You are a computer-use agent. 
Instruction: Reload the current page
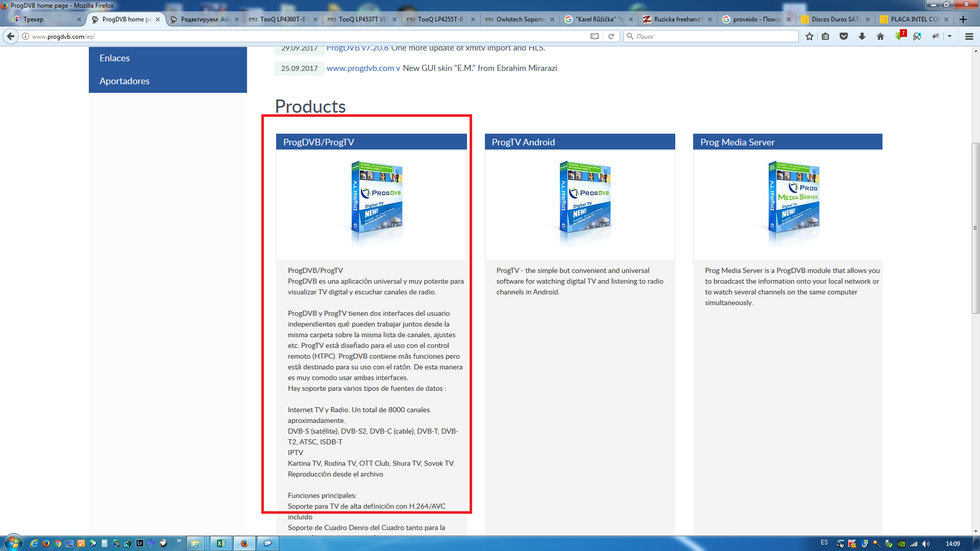(611, 36)
